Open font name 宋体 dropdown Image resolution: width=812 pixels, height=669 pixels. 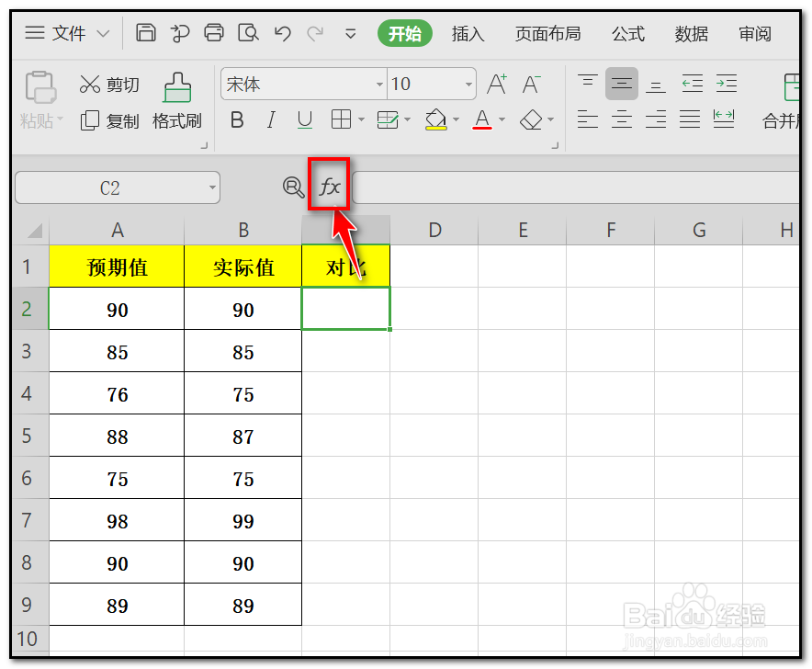379,84
